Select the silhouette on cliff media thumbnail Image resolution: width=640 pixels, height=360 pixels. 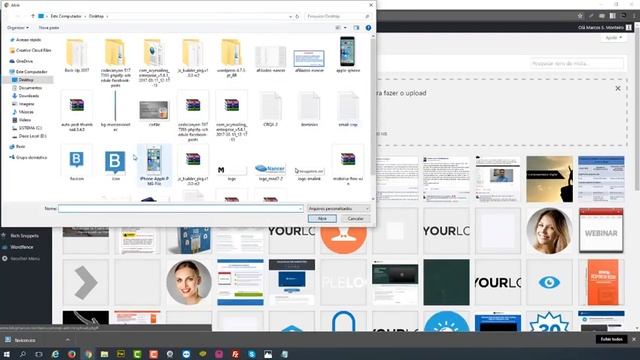click(x=549, y=179)
